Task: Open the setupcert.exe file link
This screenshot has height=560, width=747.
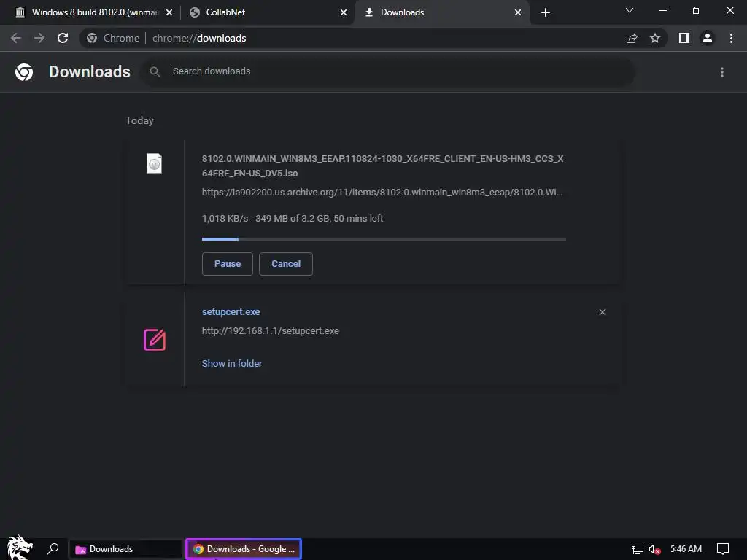Action: click(231, 312)
